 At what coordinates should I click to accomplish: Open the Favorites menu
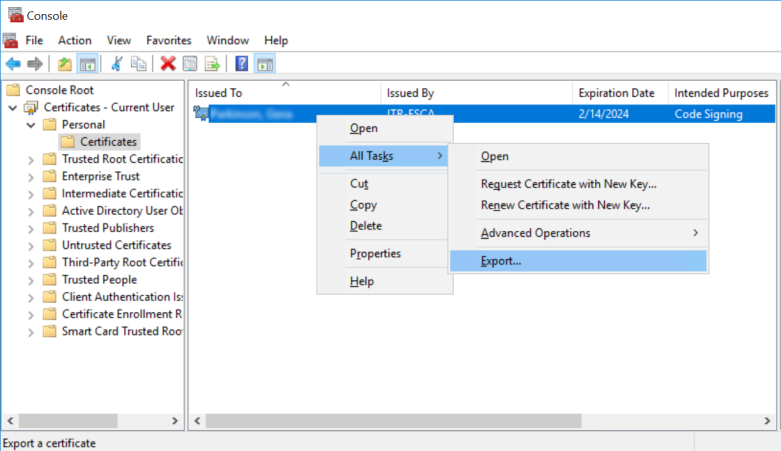pyautogui.click(x=168, y=40)
